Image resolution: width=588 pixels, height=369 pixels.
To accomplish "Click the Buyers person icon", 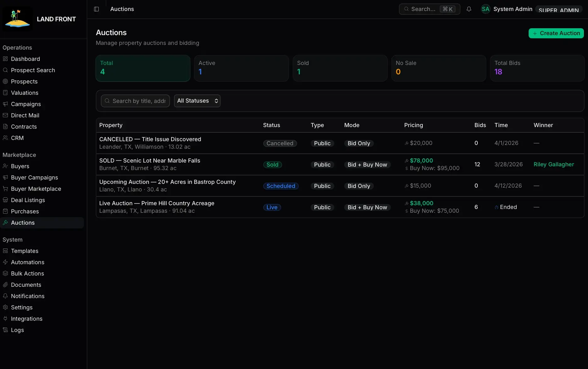I will pyautogui.click(x=5, y=166).
